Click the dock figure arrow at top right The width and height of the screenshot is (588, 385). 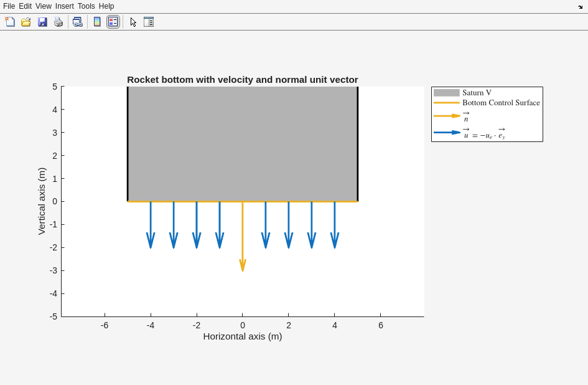tap(580, 7)
